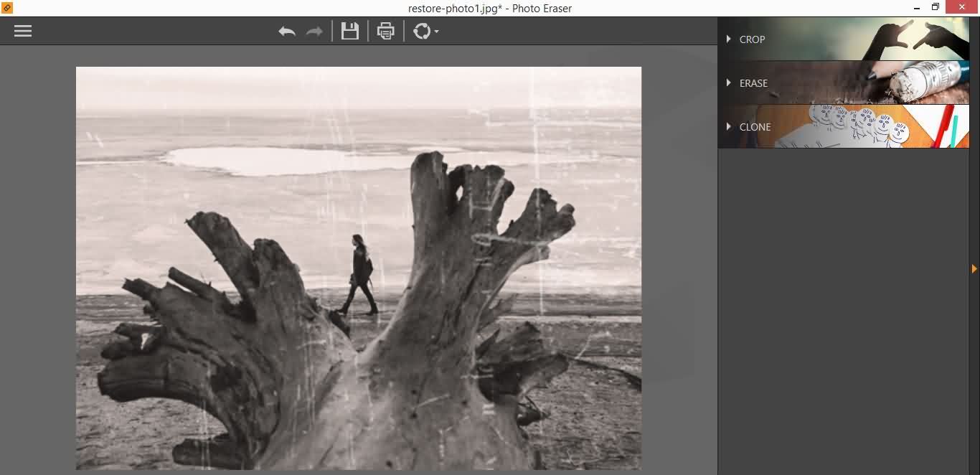Redo the last edit
980x475 pixels.
314,31
